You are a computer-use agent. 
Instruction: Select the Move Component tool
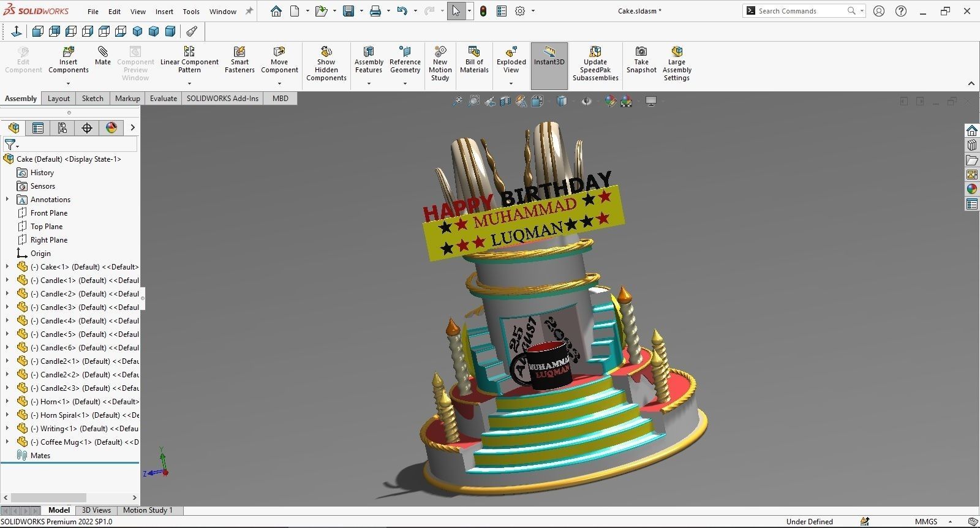click(279, 59)
